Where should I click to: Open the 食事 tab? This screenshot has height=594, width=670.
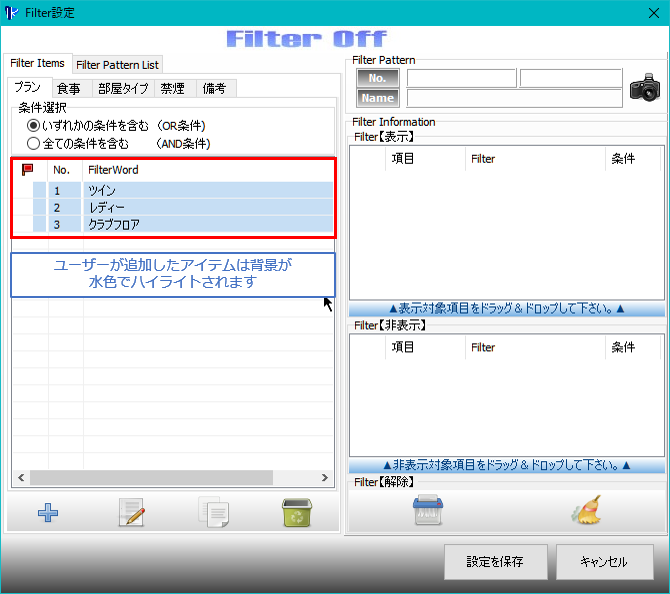(69, 88)
